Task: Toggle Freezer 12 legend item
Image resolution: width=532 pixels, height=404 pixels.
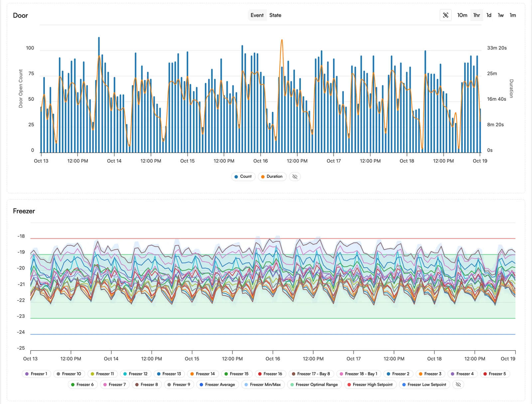Action: 135,374
